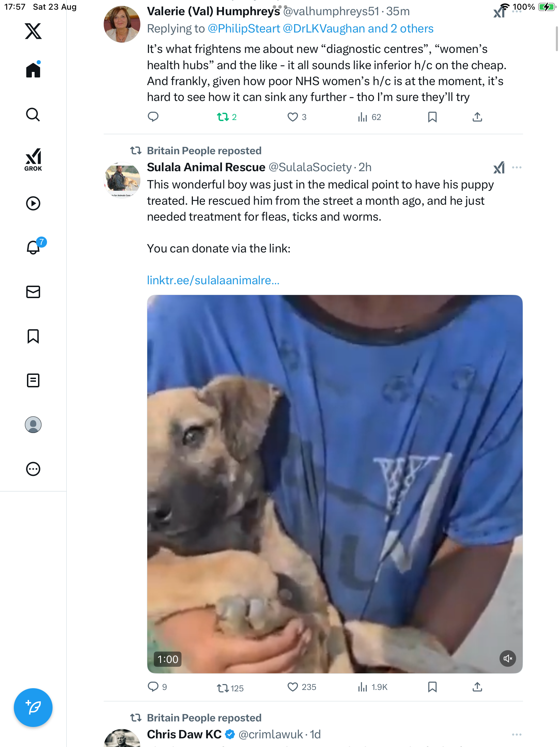Bookmark the Sulala Animal Rescue post

[432, 687]
